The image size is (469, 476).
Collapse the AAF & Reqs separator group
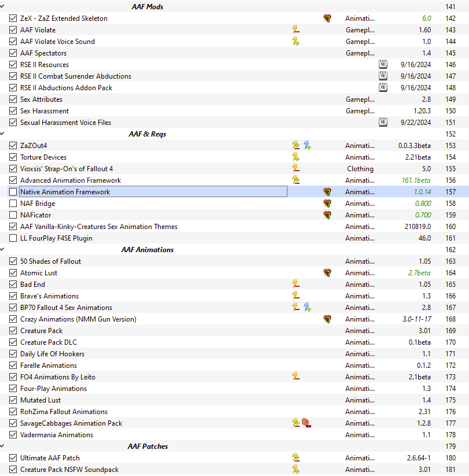[3, 134]
